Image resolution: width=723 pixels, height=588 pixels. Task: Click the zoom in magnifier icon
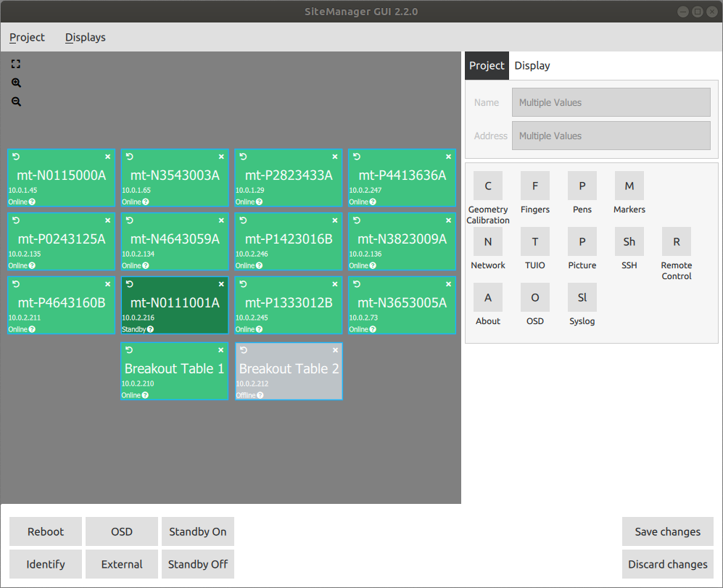[x=16, y=83]
